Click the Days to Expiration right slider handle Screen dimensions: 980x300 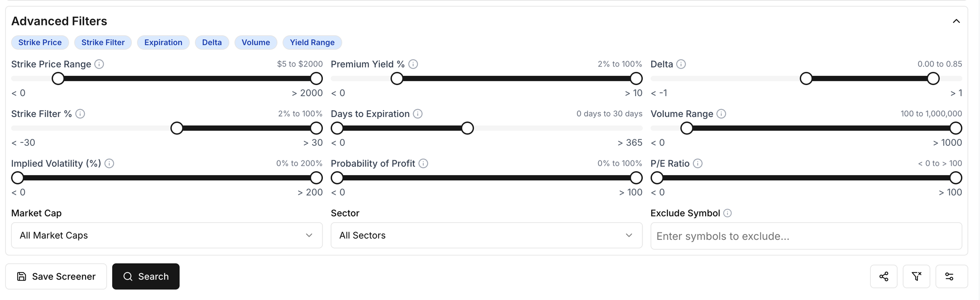coord(467,128)
